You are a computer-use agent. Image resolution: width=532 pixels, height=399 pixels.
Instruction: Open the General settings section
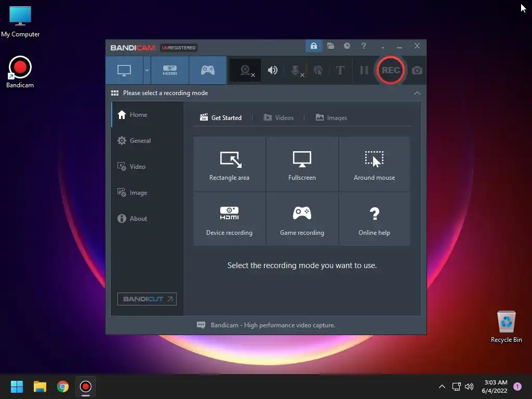pos(147,140)
